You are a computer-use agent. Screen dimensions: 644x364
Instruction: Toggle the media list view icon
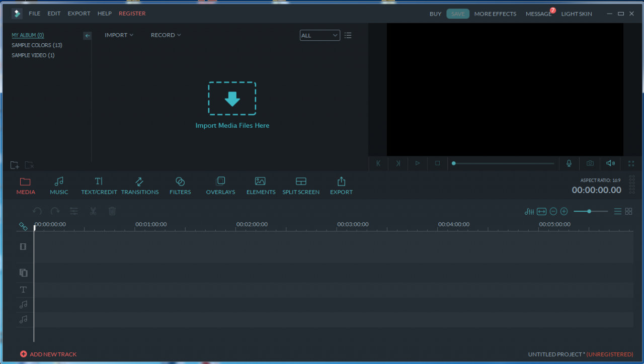(x=348, y=35)
